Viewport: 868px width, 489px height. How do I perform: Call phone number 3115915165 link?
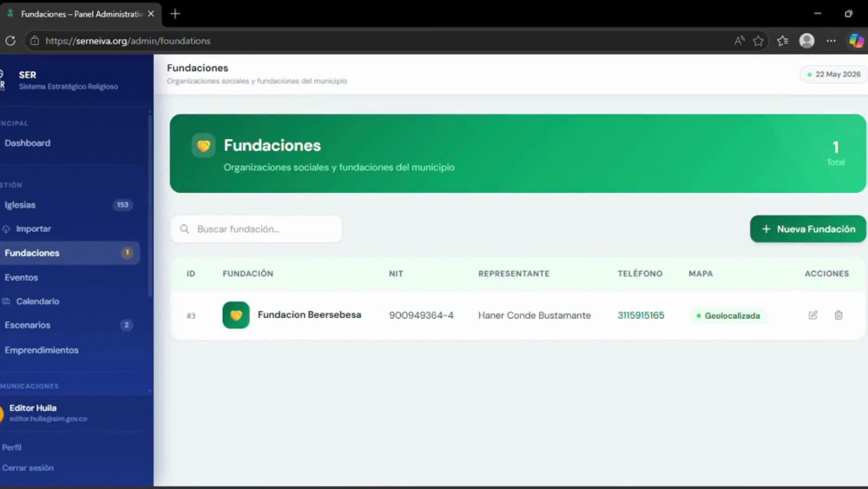click(x=641, y=315)
